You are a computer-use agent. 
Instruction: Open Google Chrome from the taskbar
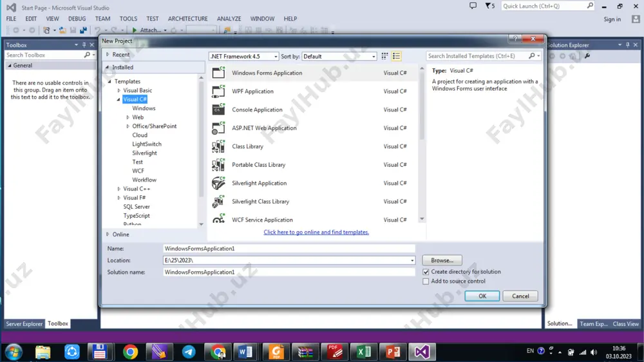130,352
